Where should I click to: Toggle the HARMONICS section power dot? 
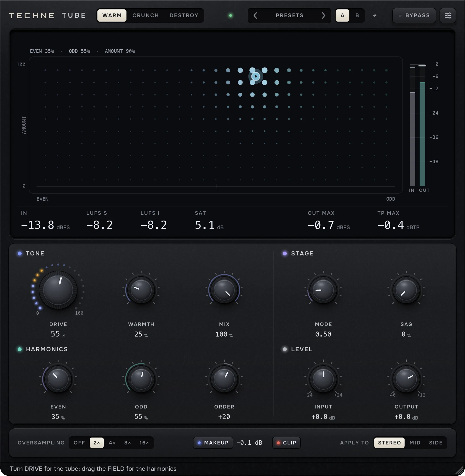[20, 349]
